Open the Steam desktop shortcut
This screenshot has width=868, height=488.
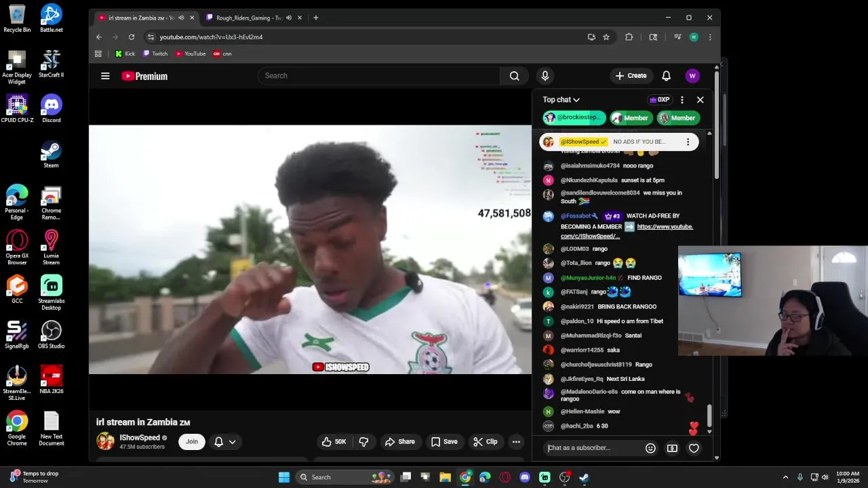click(x=51, y=155)
